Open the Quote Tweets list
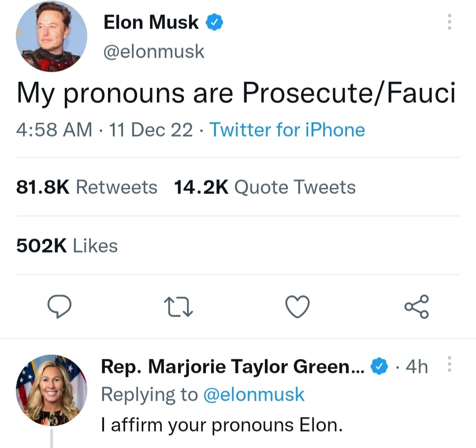476x448 pixels. (265, 187)
